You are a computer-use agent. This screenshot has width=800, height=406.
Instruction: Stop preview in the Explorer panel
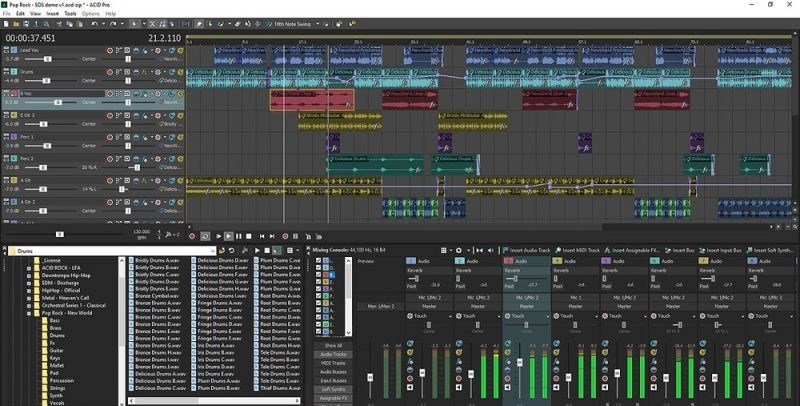pos(267,250)
